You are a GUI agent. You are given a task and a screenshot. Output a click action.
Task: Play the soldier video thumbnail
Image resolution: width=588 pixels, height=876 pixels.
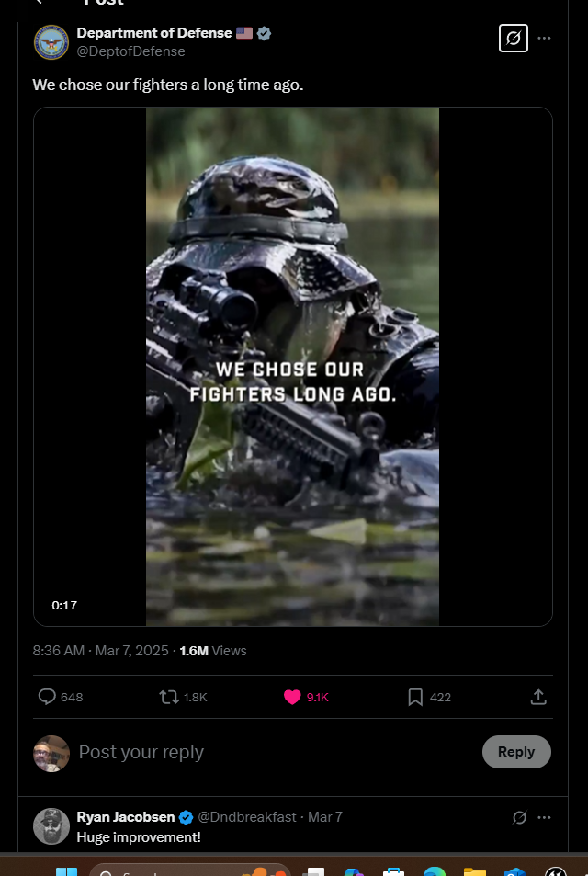click(x=292, y=367)
